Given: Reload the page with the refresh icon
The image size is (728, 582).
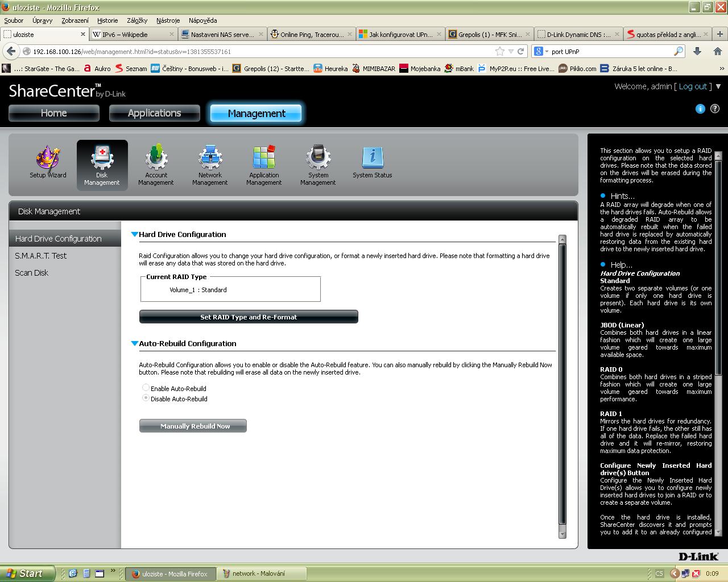Looking at the screenshot, I should 520,51.
